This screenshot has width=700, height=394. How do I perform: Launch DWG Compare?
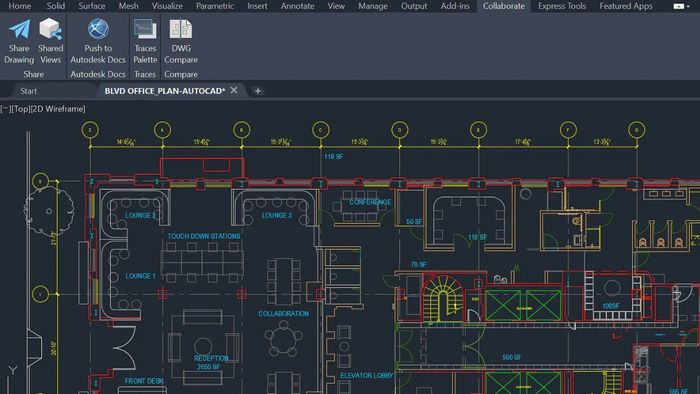coord(181,41)
